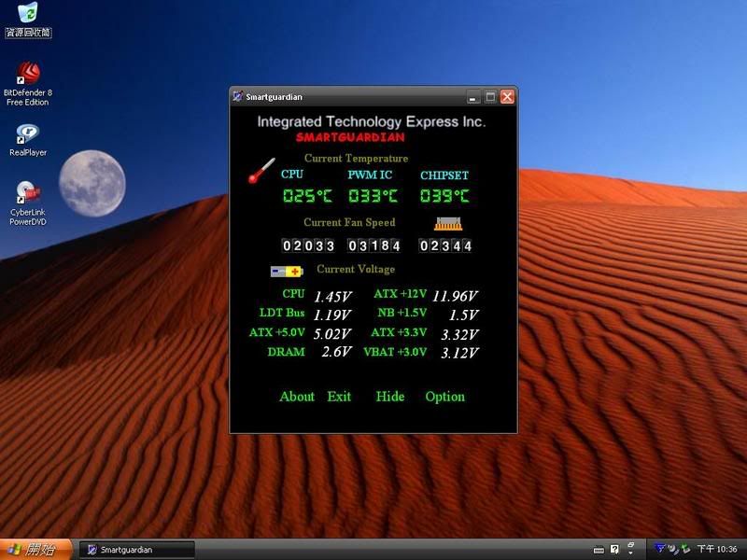The height and width of the screenshot is (560, 747).
Task: Minimize the Smartguardian window
Action: coord(474,96)
